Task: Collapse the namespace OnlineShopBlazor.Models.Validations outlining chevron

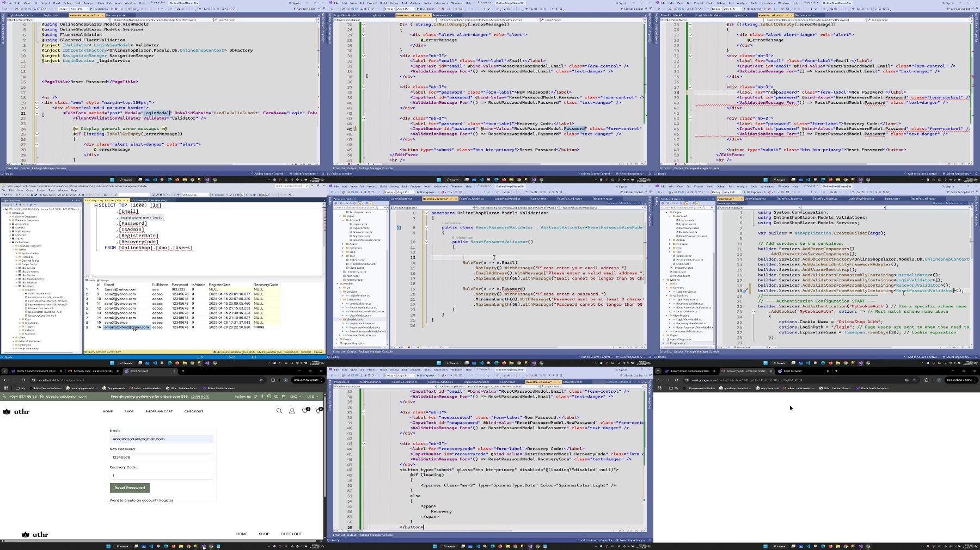Action: pyautogui.click(x=426, y=213)
